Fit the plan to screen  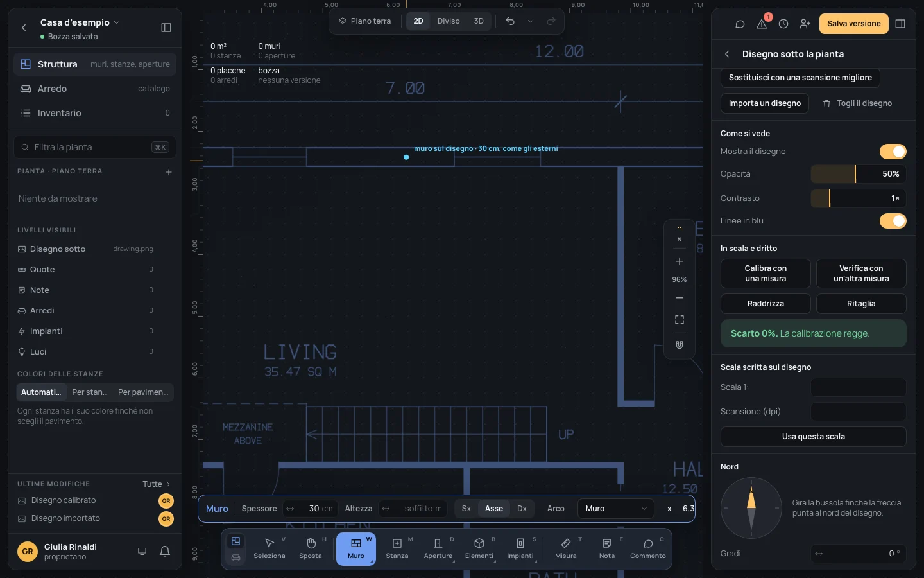point(680,320)
